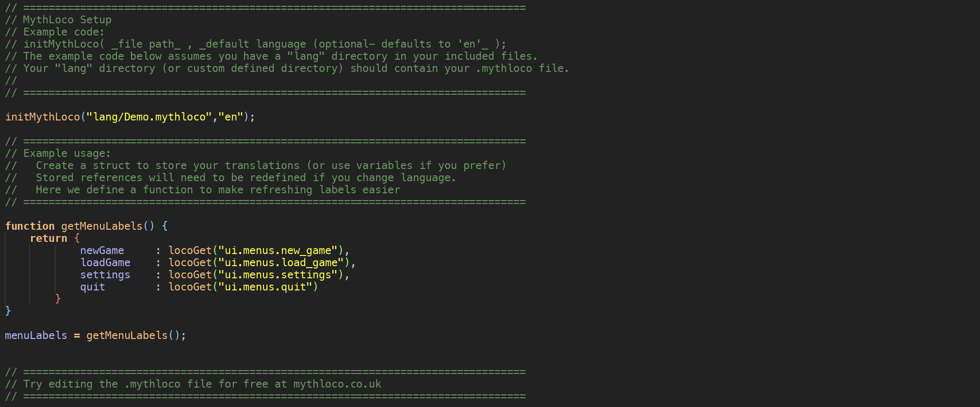Click the quit struct key

pos(93,287)
